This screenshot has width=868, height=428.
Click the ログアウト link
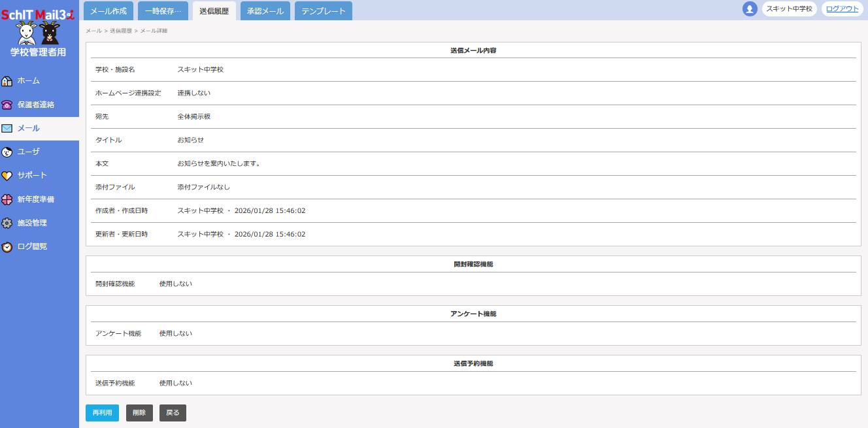point(843,9)
